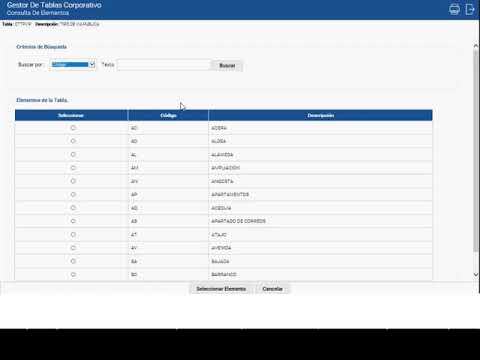The image size is (480, 360).
Task: Click the 'Elementos de la Tabla' heading
Action: click(x=42, y=100)
